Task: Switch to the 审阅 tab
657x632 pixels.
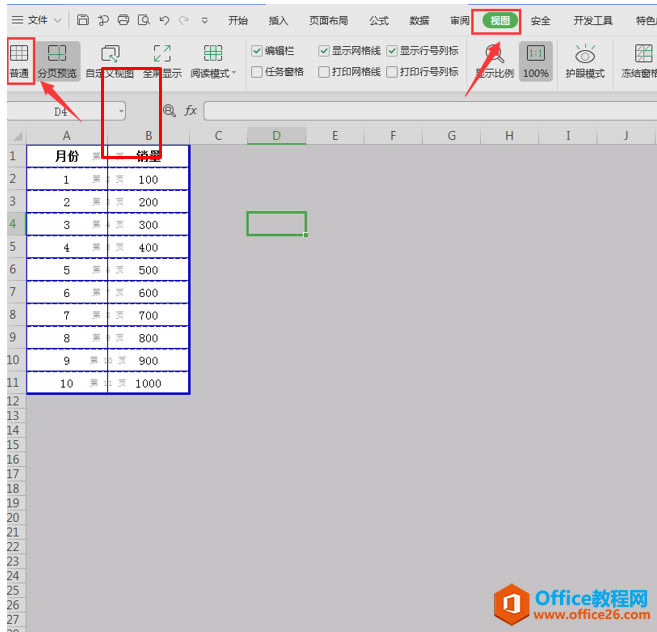Action: click(459, 20)
